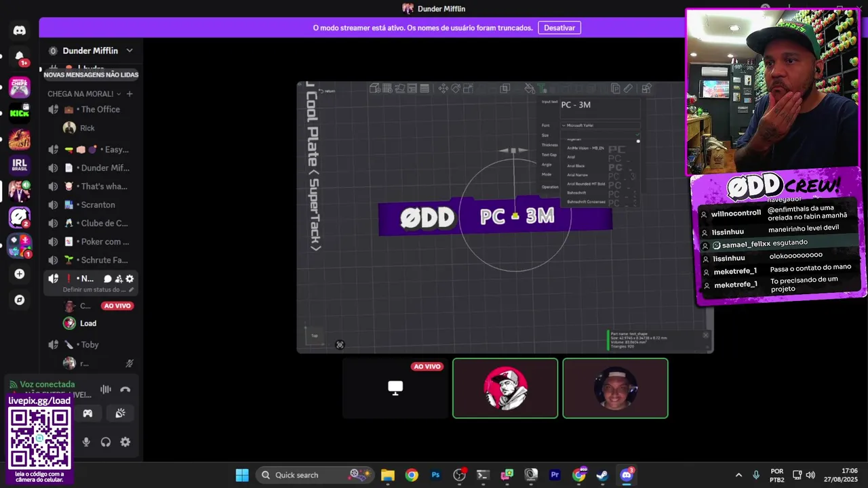Select the text tool in slicer toolbar
This screenshot has height=488, width=868.
(542, 88)
